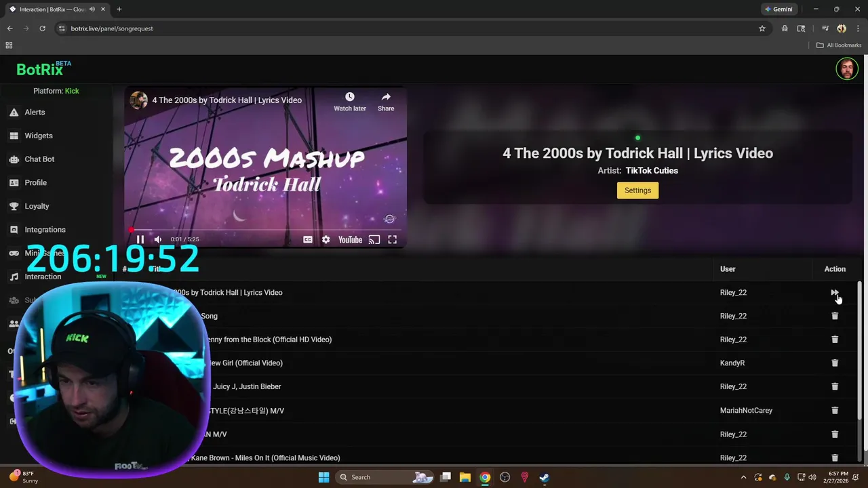Close the Interaction BotRix tab
Screen dimensions: 868x488
tap(104, 9)
